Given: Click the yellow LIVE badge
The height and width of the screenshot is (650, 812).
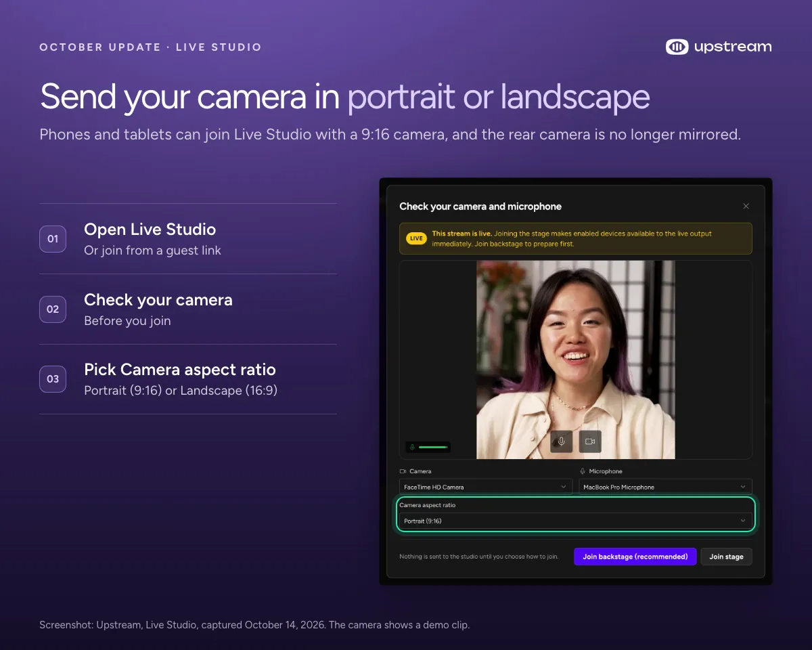Looking at the screenshot, I should (x=416, y=238).
